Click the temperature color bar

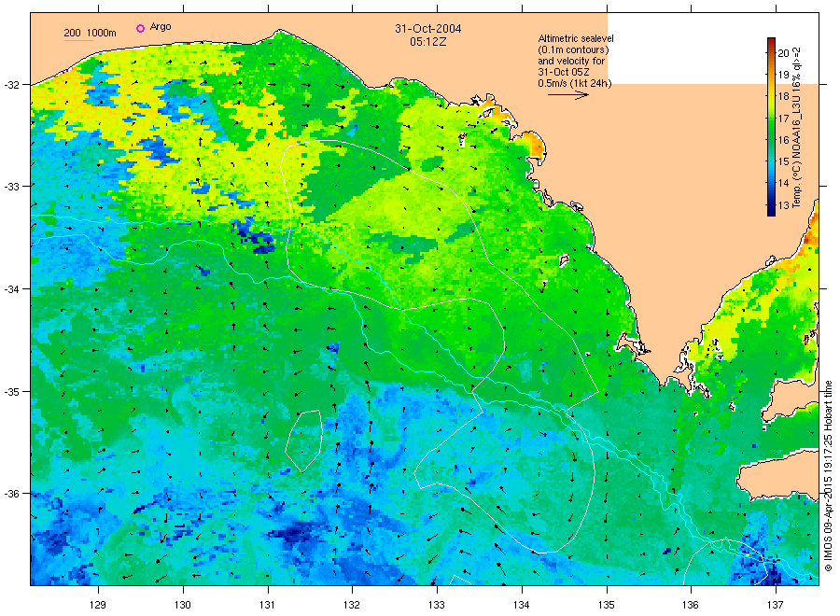click(772, 127)
